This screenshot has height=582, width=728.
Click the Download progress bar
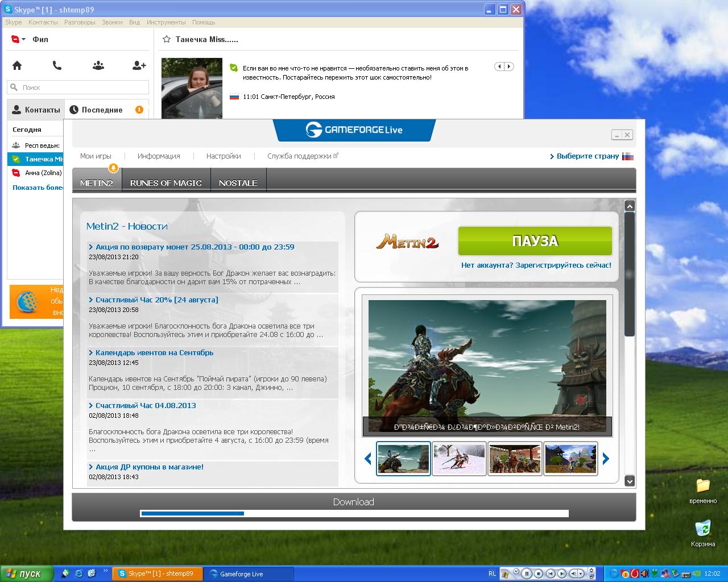pos(354,514)
